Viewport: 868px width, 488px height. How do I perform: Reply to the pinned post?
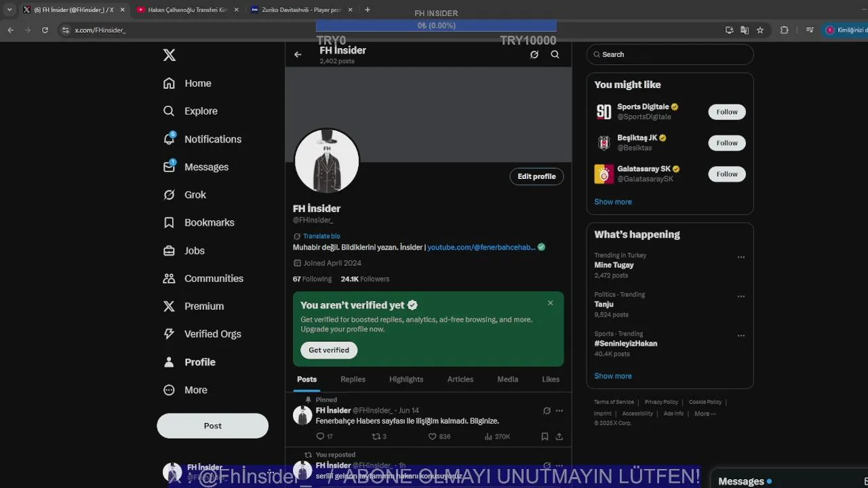(x=324, y=436)
